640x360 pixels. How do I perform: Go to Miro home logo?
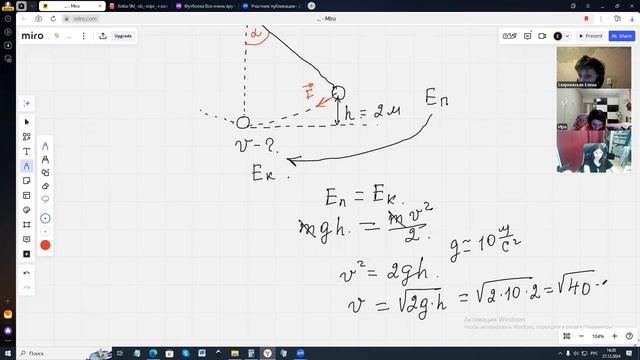coord(32,36)
